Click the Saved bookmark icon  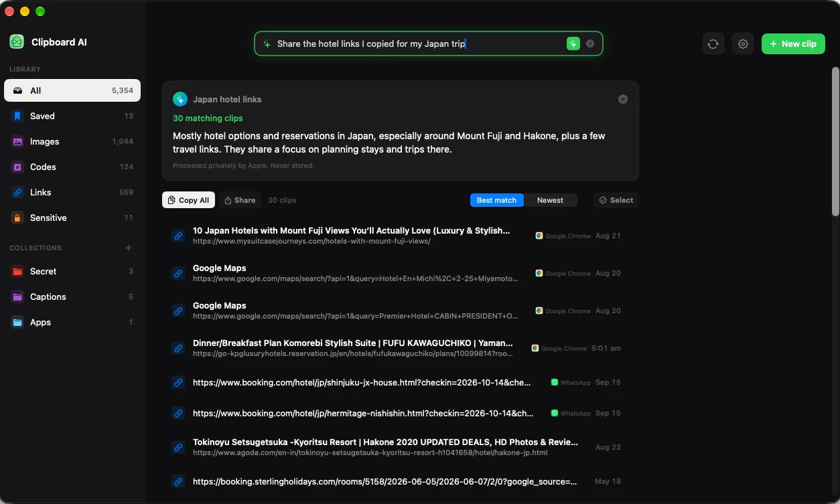pos(17,116)
